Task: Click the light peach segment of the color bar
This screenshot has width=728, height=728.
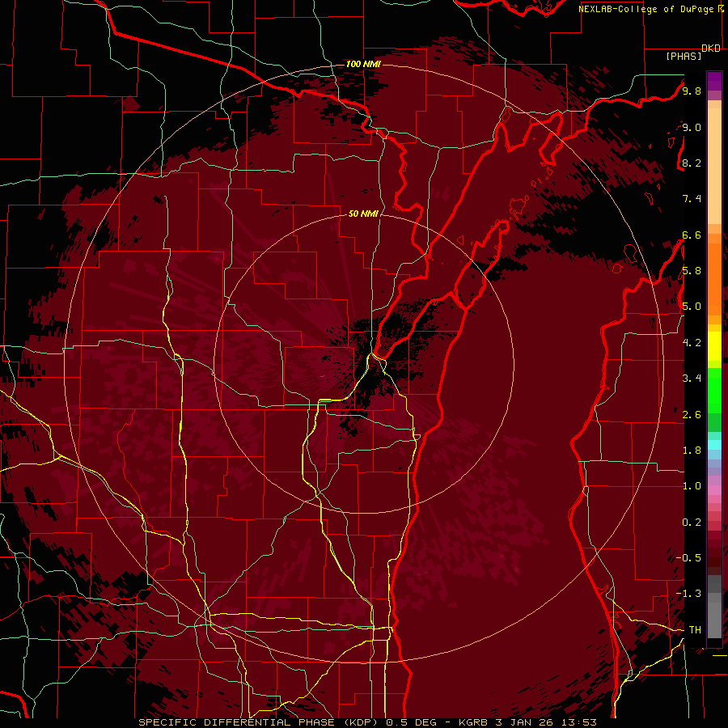Action: tap(714, 165)
